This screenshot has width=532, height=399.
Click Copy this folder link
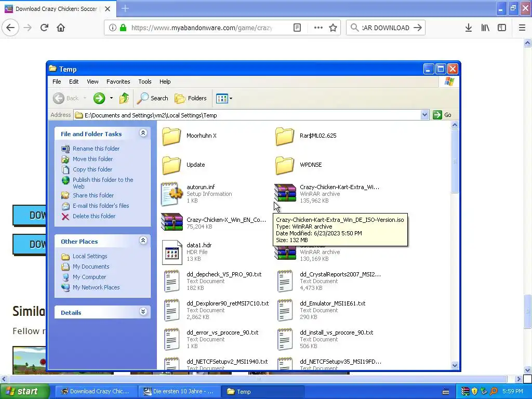click(92, 170)
